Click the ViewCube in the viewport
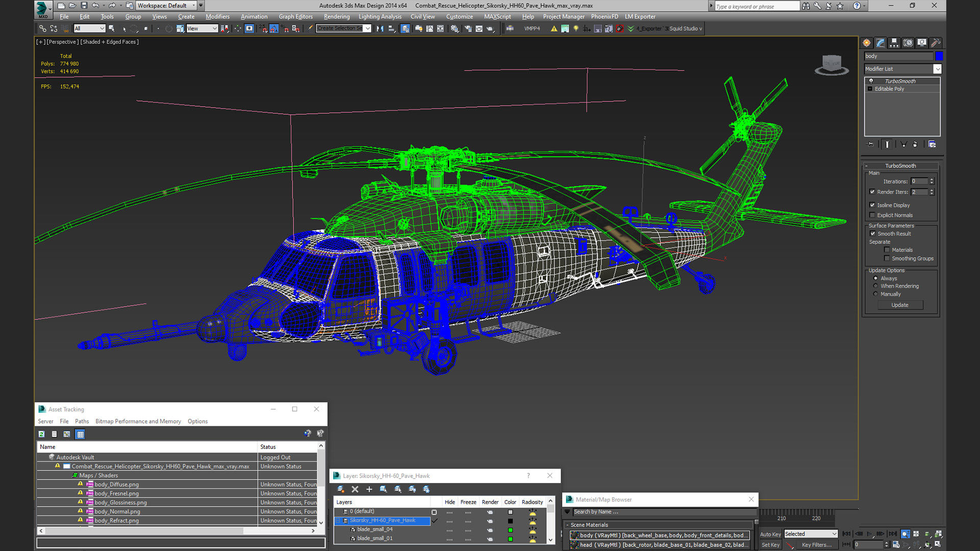Screen dimensions: 980x551 [x=831, y=64]
